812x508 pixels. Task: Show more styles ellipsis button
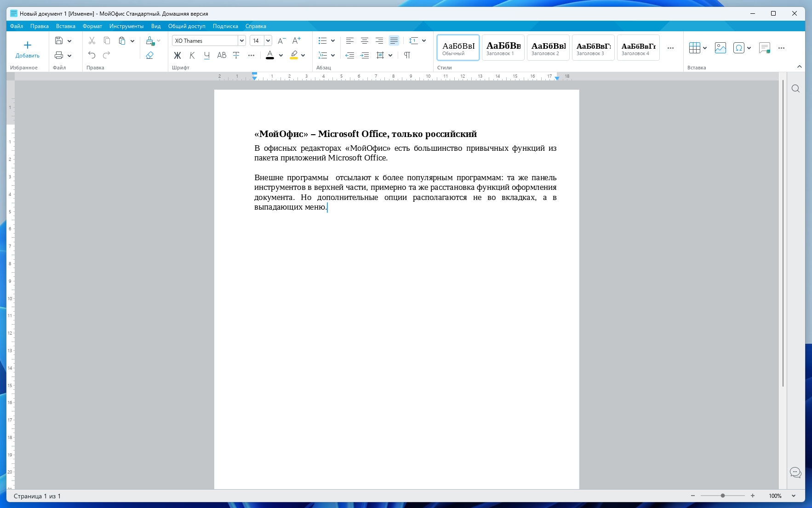(x=670, y=48)
